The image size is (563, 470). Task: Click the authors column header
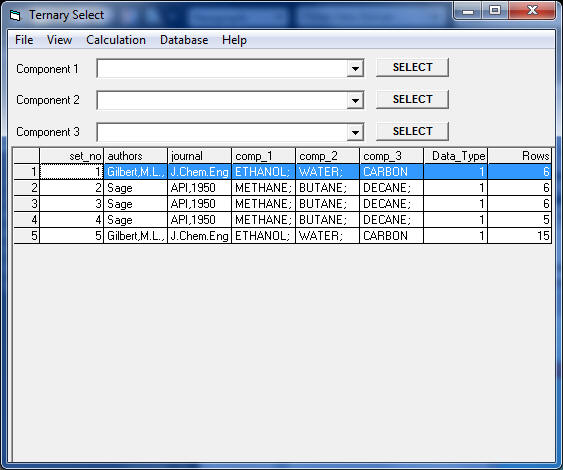click(135, 156)
